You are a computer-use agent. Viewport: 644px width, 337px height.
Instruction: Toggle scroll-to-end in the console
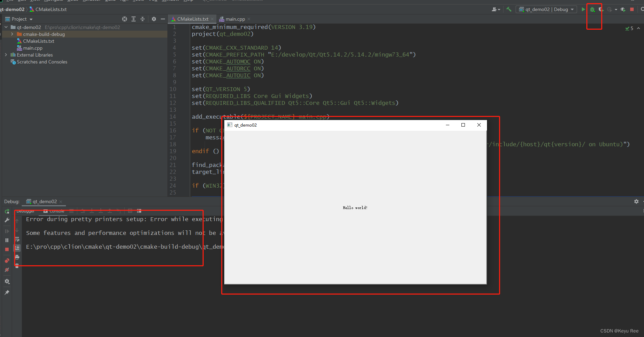(x=17, y=248)
